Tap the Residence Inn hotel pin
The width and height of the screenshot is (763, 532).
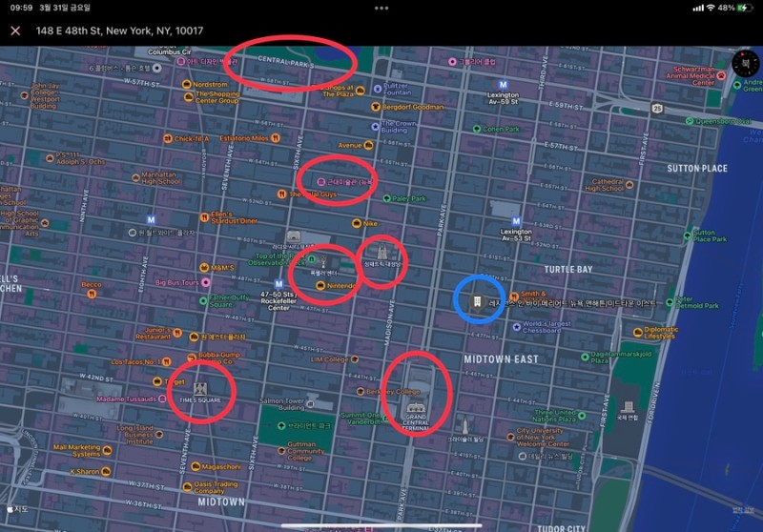(478, 301)
